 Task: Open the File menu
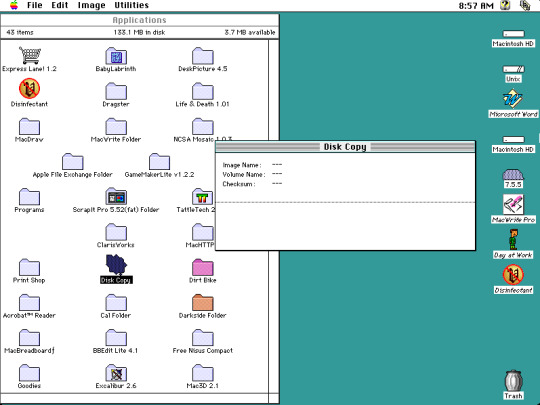point(34,5)
